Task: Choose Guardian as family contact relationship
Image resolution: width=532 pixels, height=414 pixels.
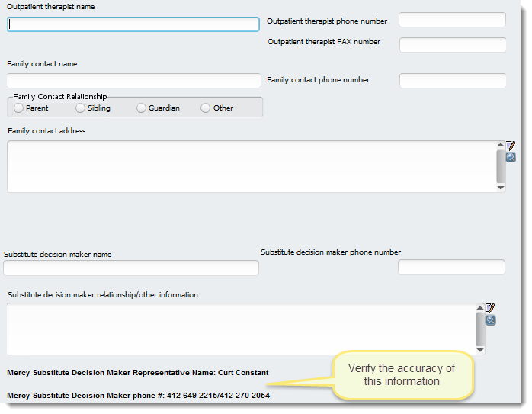Action: tap(141, 108)
